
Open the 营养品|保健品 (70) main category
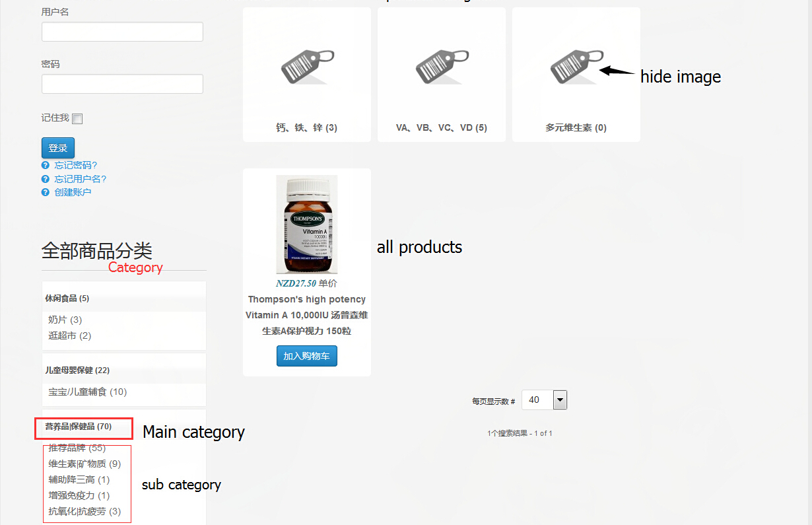pos(79,427)
